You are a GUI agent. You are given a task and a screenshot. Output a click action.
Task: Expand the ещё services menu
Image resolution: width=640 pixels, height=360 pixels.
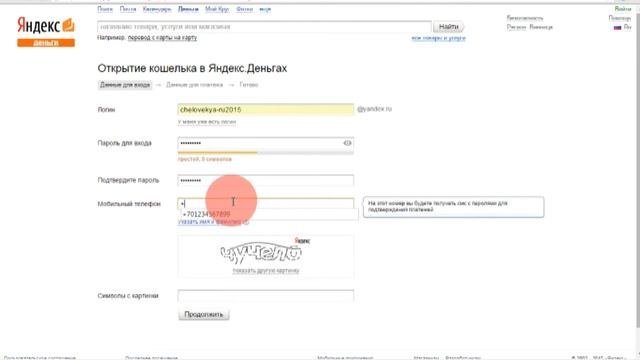pos(265,9)
